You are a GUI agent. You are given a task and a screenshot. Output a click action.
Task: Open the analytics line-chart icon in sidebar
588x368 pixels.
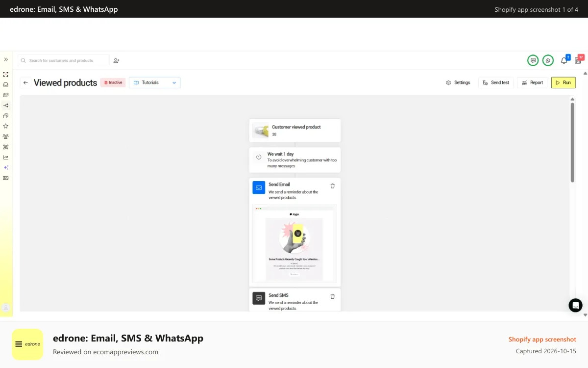6,157
